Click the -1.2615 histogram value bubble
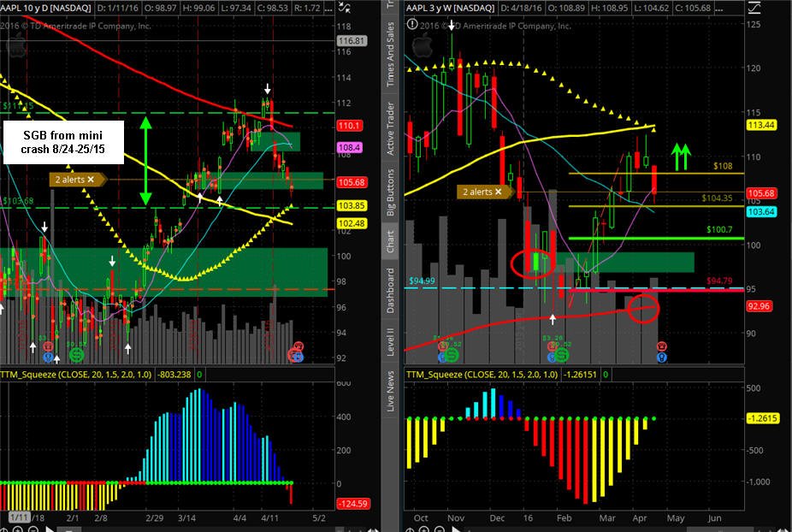Image resolution: width=792 pixels, height=532 pixels. 762,418
